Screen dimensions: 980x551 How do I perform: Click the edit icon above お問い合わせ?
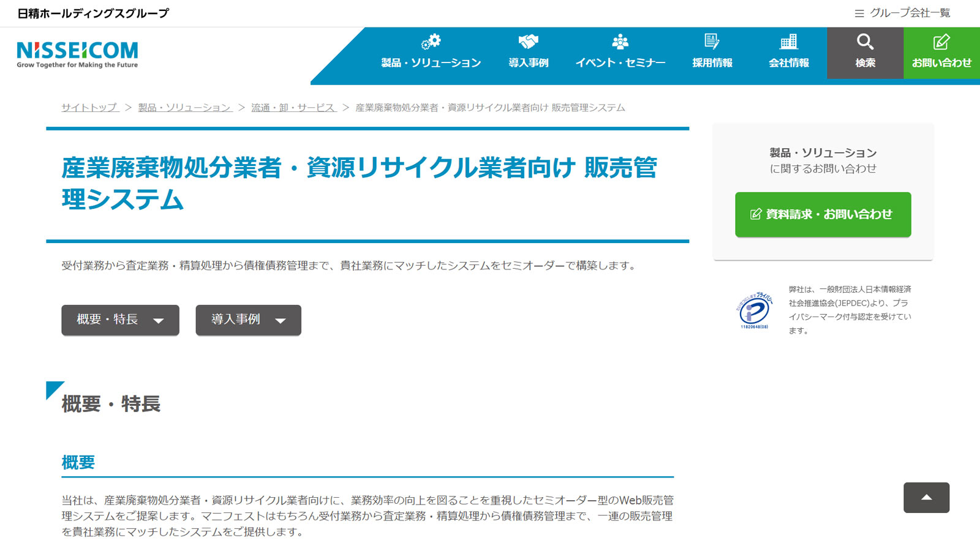tap(941, 42)
